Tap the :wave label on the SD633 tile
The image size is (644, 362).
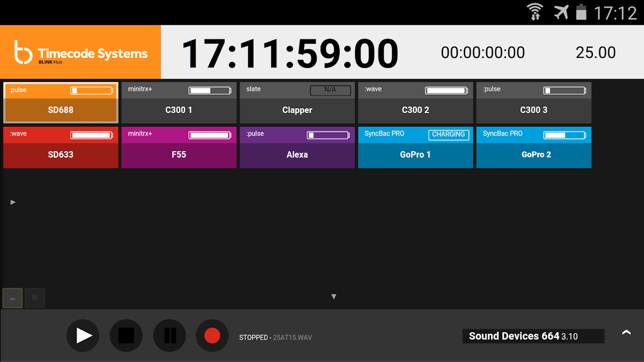[x=18, y=134]
